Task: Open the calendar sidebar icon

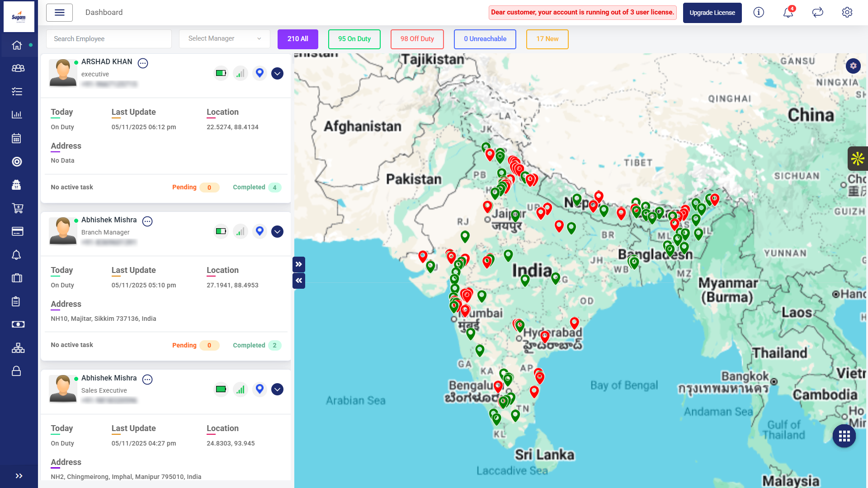Action: click(x=17, y=138)
